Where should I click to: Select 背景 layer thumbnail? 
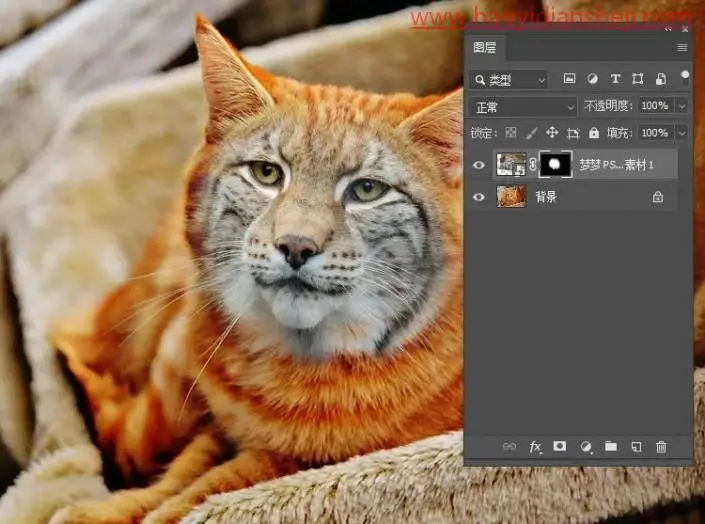pos(511,196)
